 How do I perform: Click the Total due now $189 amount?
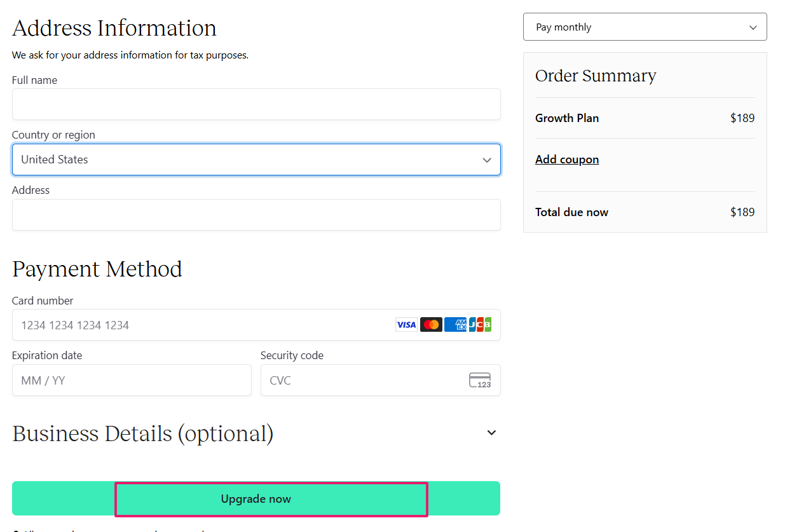[x=742, y=212]
